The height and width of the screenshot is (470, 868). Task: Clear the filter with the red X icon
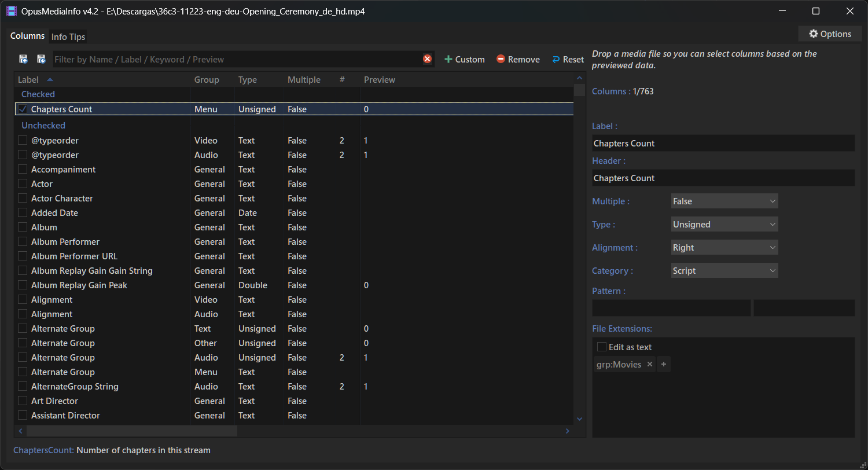pos(427,59)
